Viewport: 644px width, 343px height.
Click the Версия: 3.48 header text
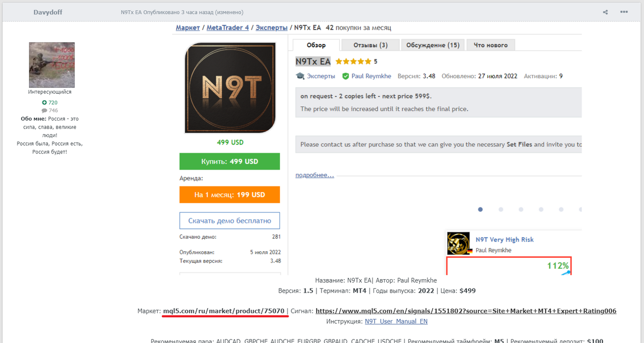(416, 76)
